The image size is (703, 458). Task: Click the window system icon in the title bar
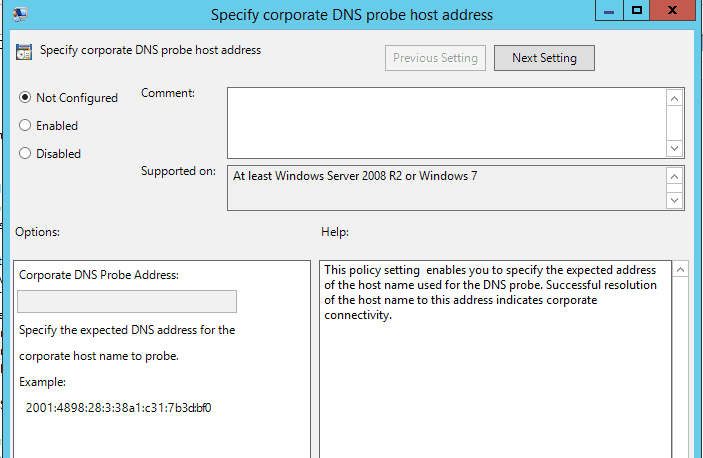pyautogui.click(x=20, y=13)
